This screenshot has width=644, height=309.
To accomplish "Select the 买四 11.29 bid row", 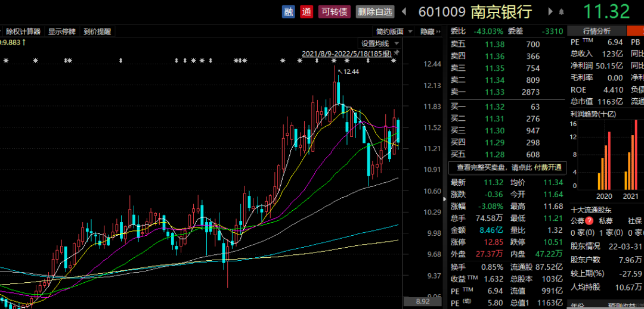I will pos(507,143).
